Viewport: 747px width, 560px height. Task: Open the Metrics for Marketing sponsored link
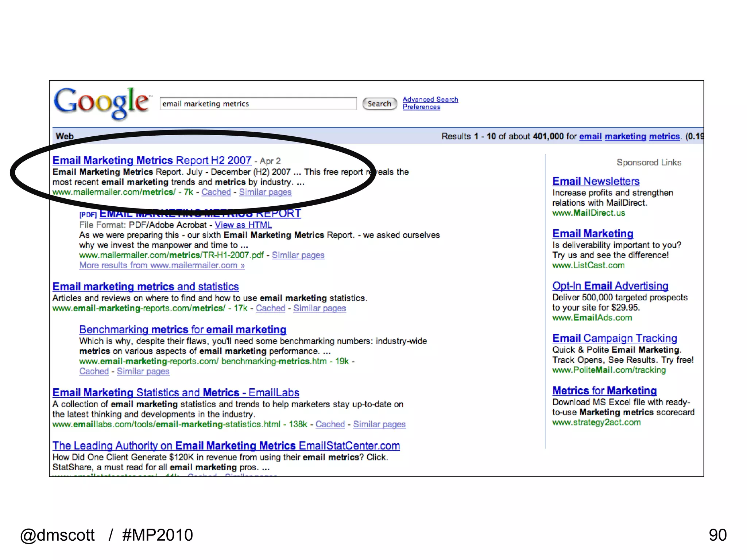604,391
